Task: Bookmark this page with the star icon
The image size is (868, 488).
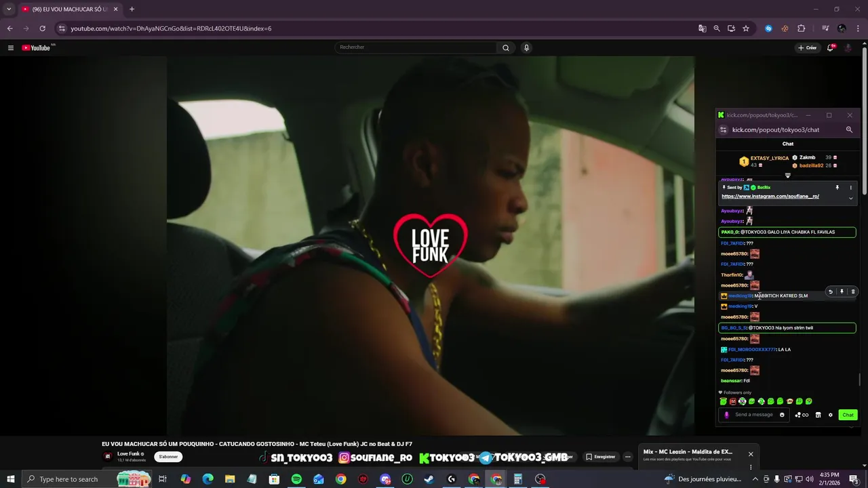Action: (746, 28)
